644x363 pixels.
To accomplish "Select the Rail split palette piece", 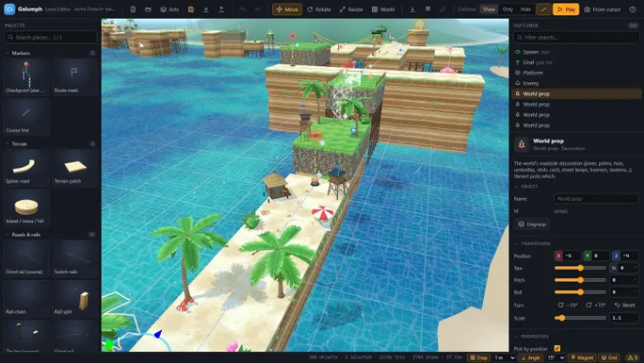I will click(75, 298).
